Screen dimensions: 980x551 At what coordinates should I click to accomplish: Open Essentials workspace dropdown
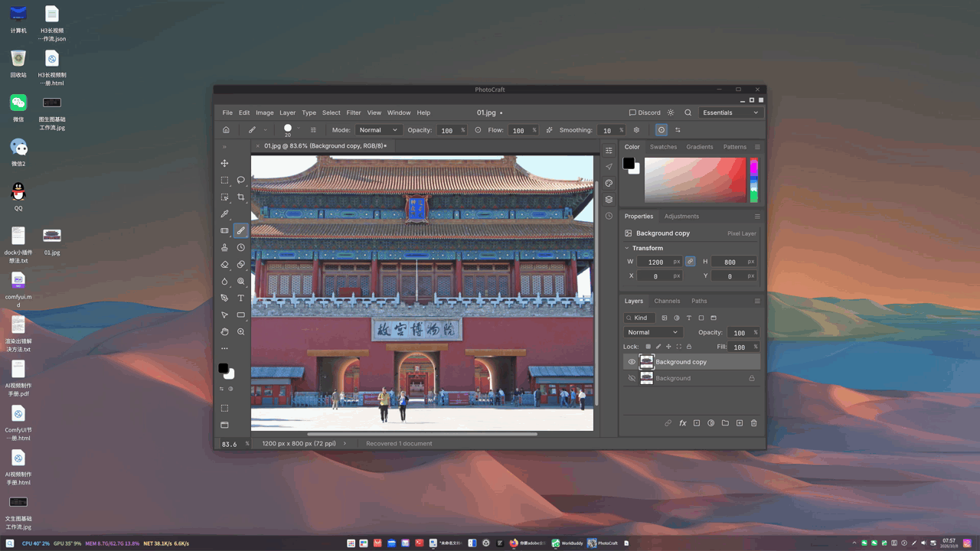730,112
